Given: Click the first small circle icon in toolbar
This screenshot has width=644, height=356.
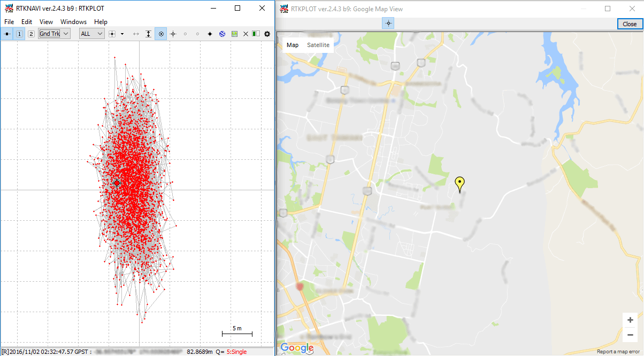Looking at the screenshot, I should [185, 34].
